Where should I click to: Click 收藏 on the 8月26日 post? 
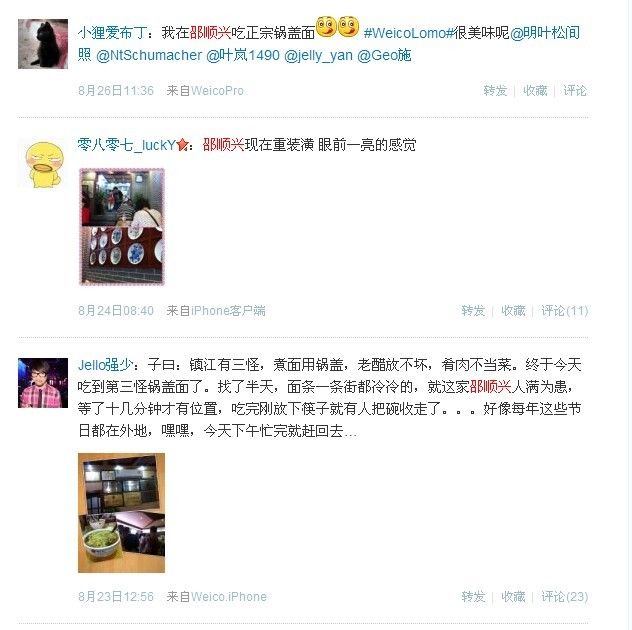pos(535,90)
